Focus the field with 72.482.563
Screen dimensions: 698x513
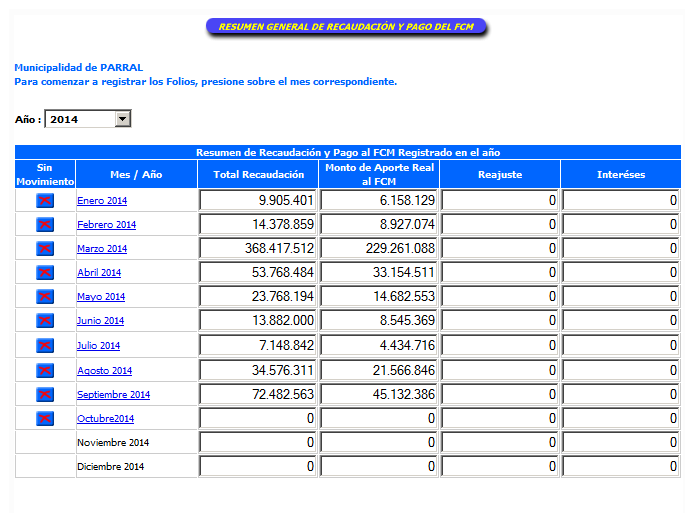click(258, 395)
